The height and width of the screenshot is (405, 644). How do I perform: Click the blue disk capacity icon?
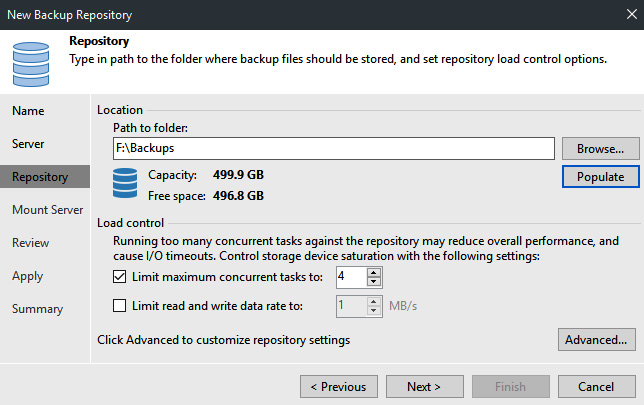tap(125, 183)
